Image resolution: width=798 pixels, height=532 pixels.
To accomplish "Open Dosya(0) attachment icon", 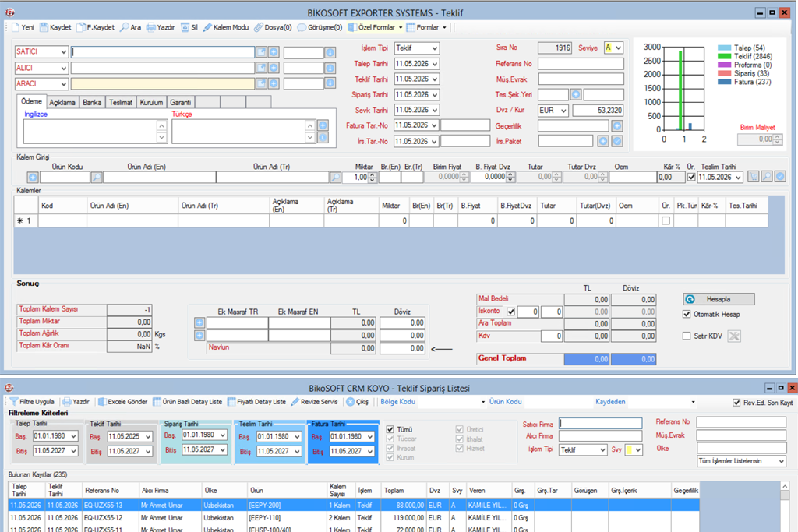I will coord(259,27).
